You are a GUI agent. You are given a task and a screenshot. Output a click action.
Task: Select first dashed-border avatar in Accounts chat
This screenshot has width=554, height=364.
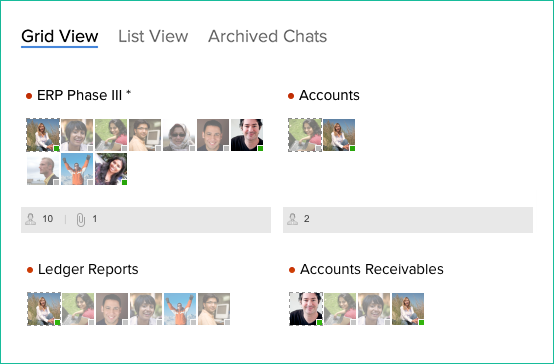[x=305, y=135]
